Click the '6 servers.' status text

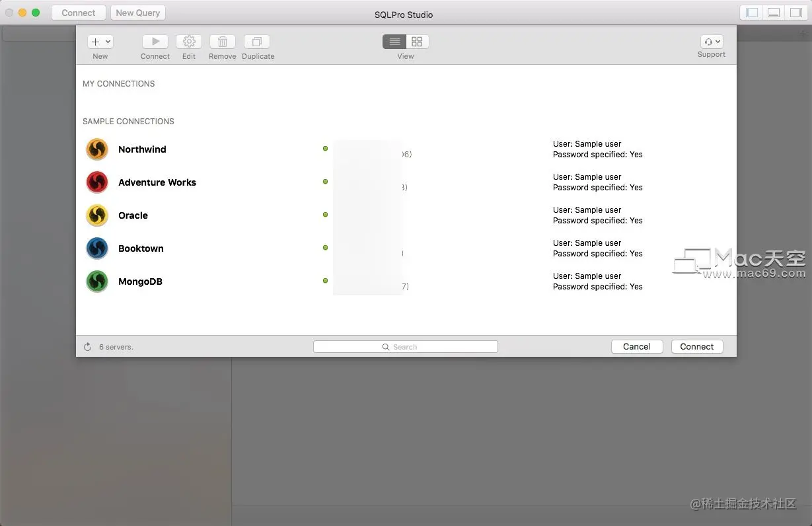(116, 347)
